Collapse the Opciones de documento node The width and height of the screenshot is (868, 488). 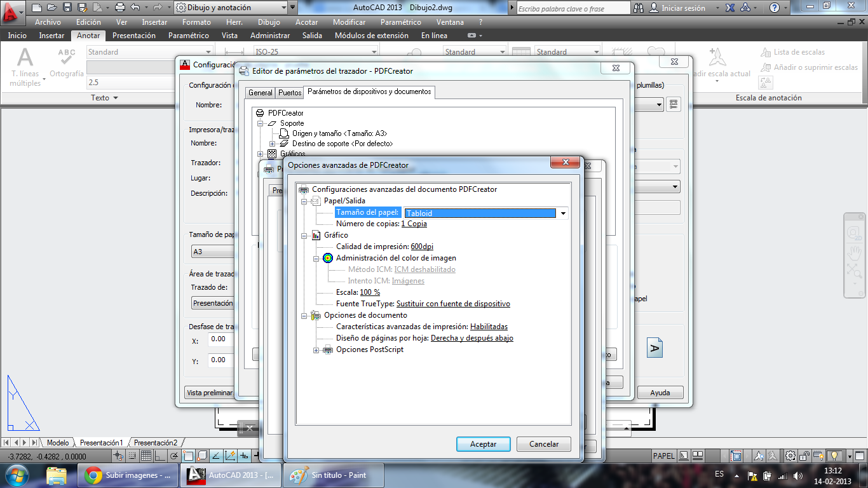click(304, 315)
